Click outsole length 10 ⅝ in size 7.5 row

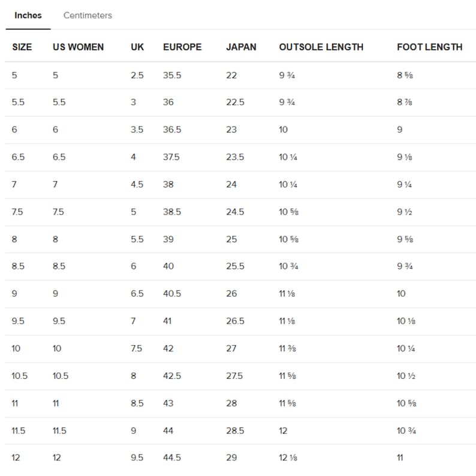(289, 212)
